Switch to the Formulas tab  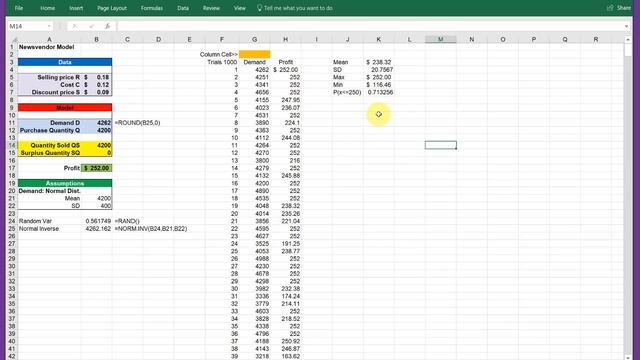(x=151, y=8)
